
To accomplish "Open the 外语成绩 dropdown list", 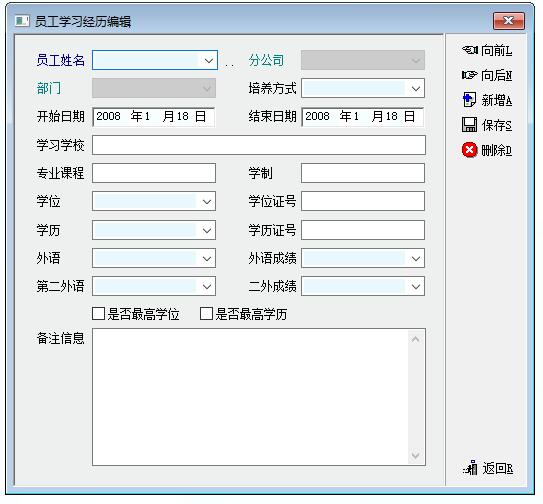I will [416, 258].
